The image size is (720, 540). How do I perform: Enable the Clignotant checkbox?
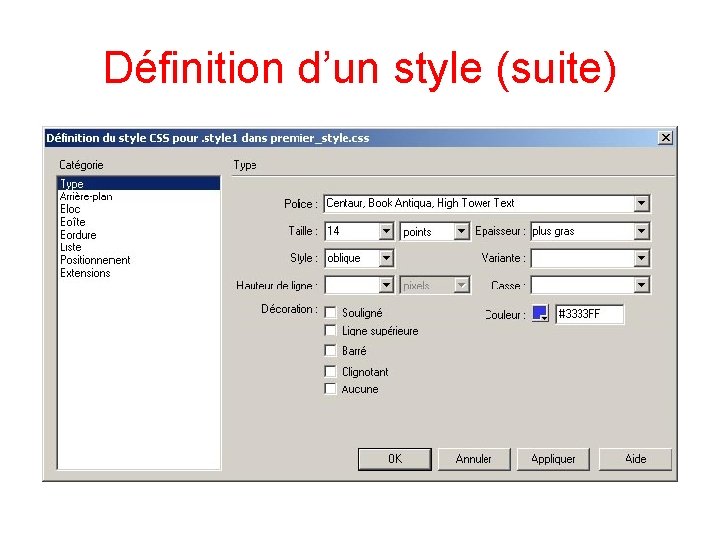(x=331, y=371)
